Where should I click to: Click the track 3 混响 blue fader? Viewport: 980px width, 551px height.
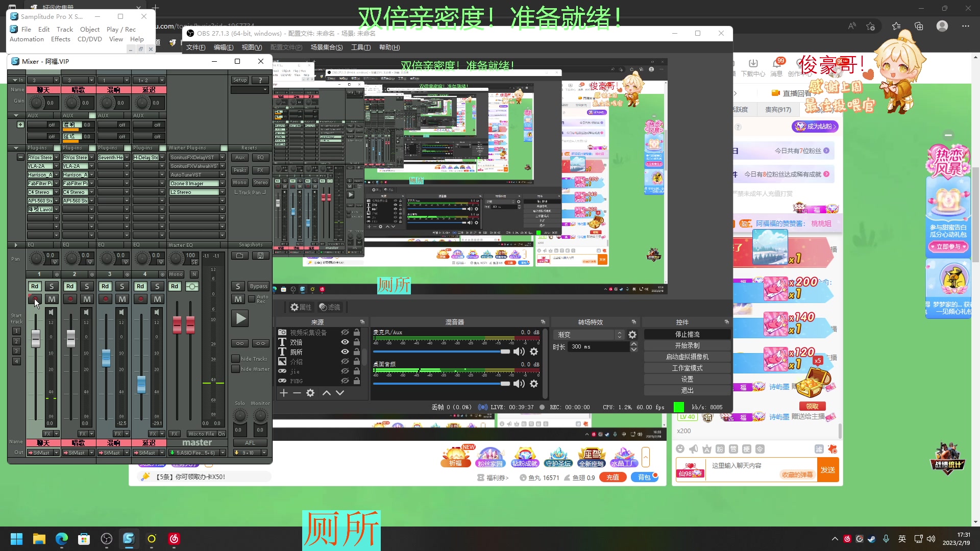click(106, 359)
